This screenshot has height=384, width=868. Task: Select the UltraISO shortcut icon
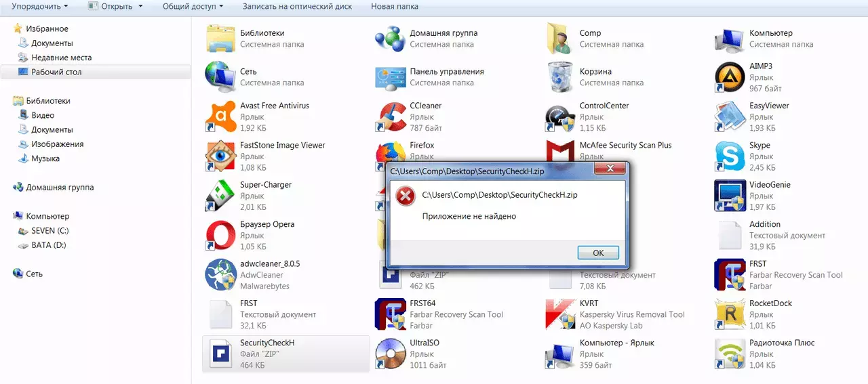pyautogui.click(x=390, y=354)
